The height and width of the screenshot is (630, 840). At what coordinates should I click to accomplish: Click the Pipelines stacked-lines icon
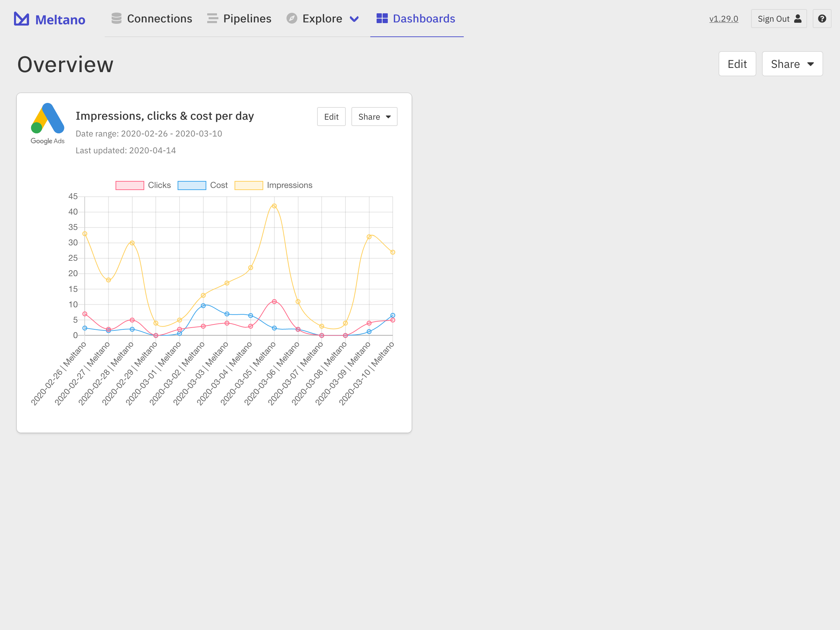[213, 18]
